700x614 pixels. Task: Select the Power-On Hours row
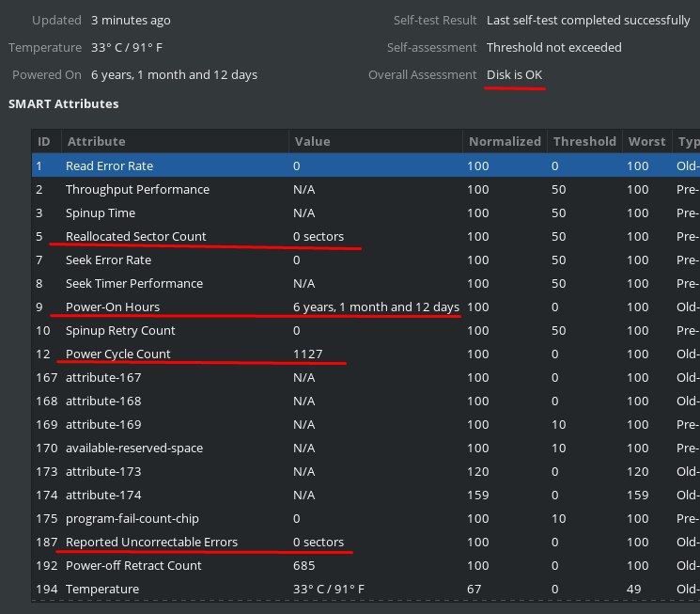pos(366,307)
